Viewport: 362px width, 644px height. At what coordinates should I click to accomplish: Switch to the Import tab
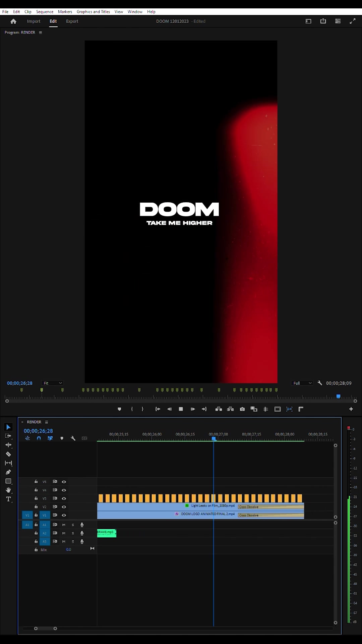click(34, 21)
